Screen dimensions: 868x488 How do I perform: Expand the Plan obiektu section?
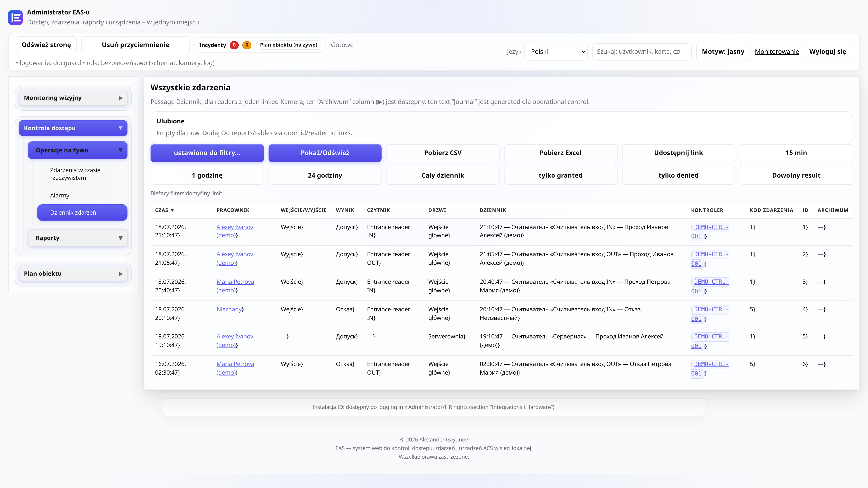coord(121,274)
